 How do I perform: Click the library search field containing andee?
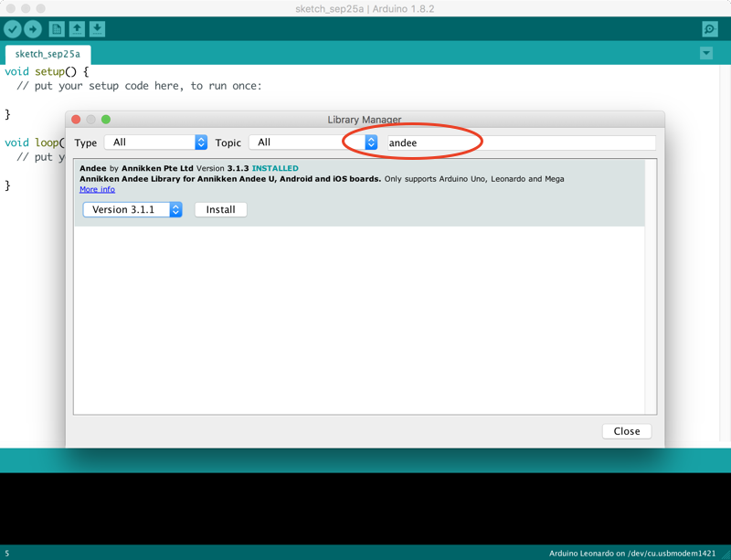click(521, 143)
